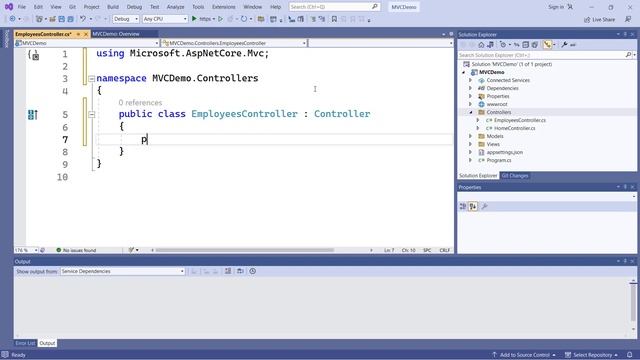Click Live Share button
640x360 pixels.
click(600, 19)
